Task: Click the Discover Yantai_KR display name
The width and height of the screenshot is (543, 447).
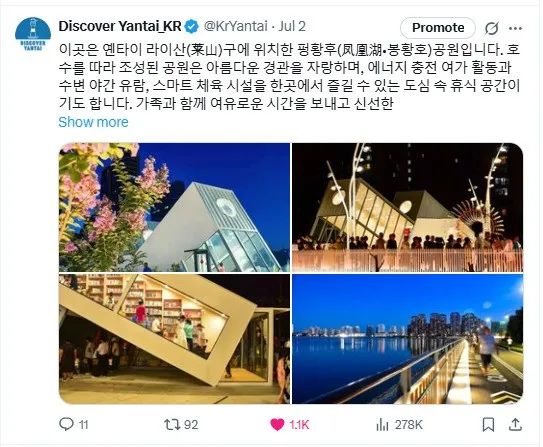Action: [x=120, y=26]
